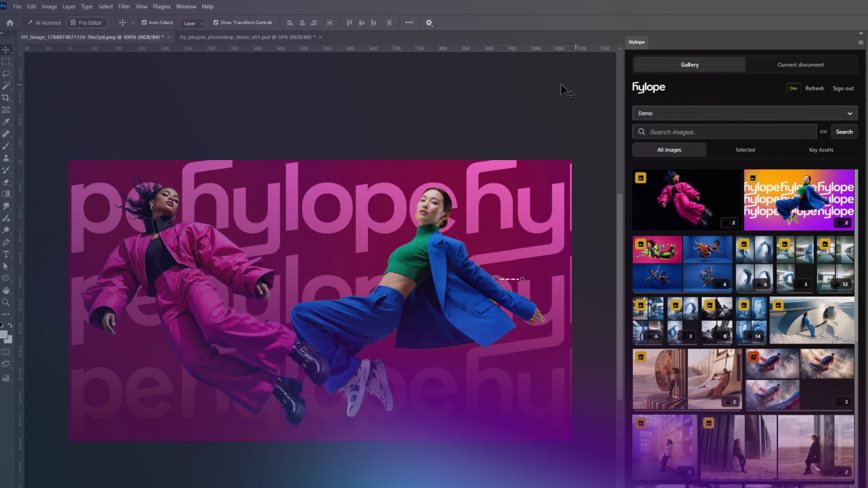Toggle KW keyword search mode
Viewport: 868px width, 488px height.
click(824, 132)
